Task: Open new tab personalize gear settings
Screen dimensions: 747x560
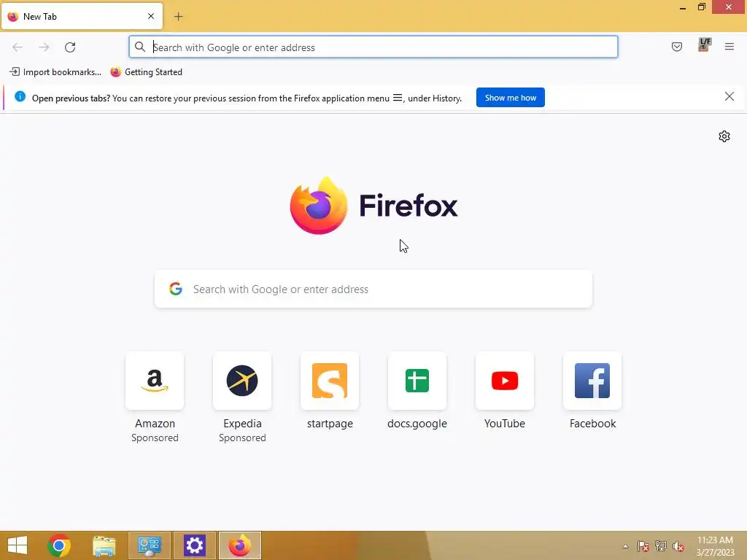Action: tap(724, 136)
